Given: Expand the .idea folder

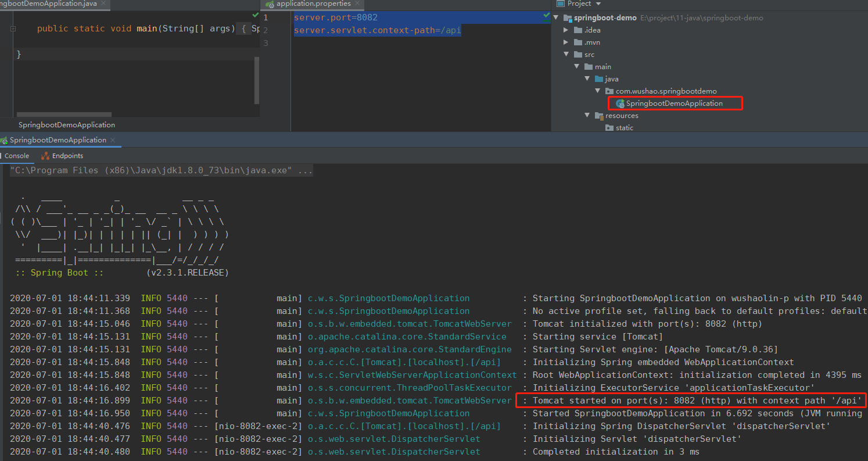Looking at the screenshot, I should click(566, 30).
